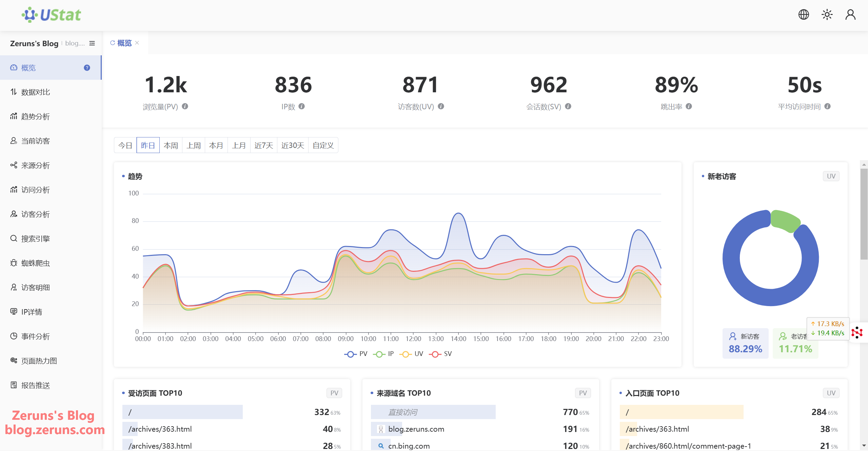
Task: Click the help question mark beside 概览
Action: pyautogui.click(x=87, y=68)
